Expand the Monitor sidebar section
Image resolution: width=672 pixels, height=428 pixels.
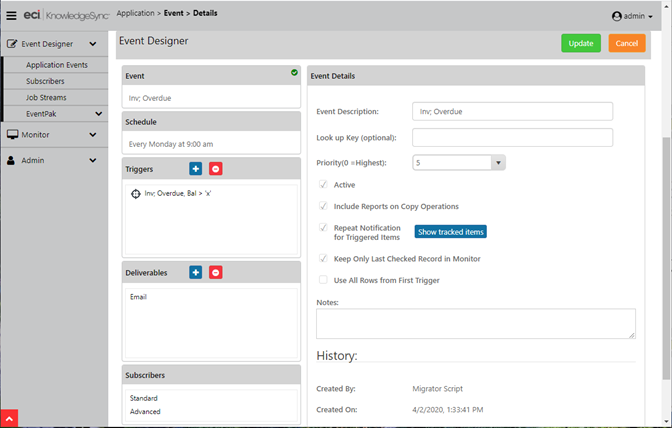[93, 135]
